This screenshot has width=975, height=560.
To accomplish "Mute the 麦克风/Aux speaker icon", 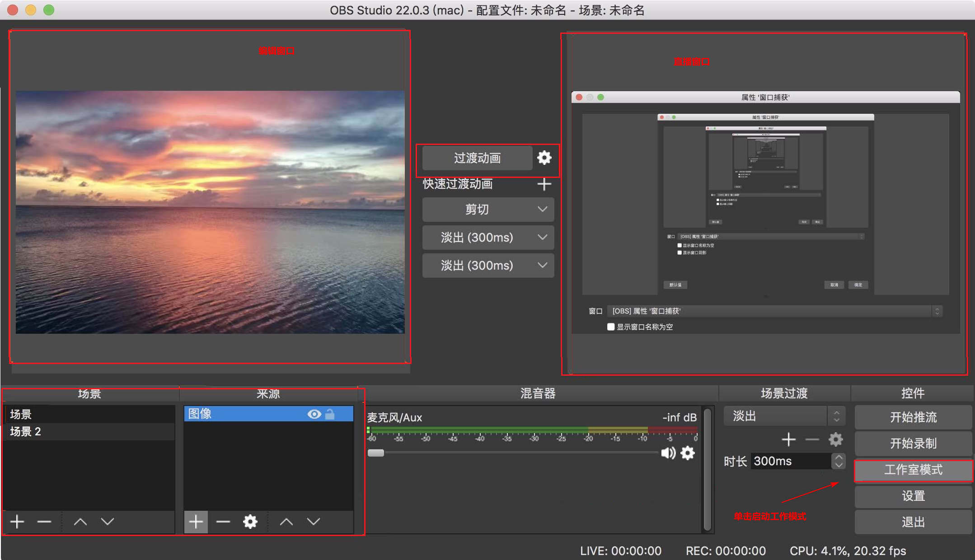I will pos(668,453).
